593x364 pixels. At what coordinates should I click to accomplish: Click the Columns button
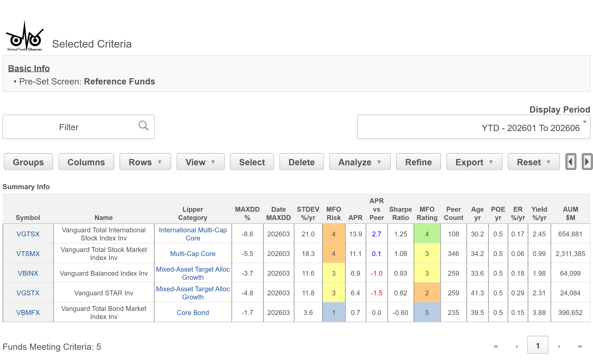[x=86, y=162]
